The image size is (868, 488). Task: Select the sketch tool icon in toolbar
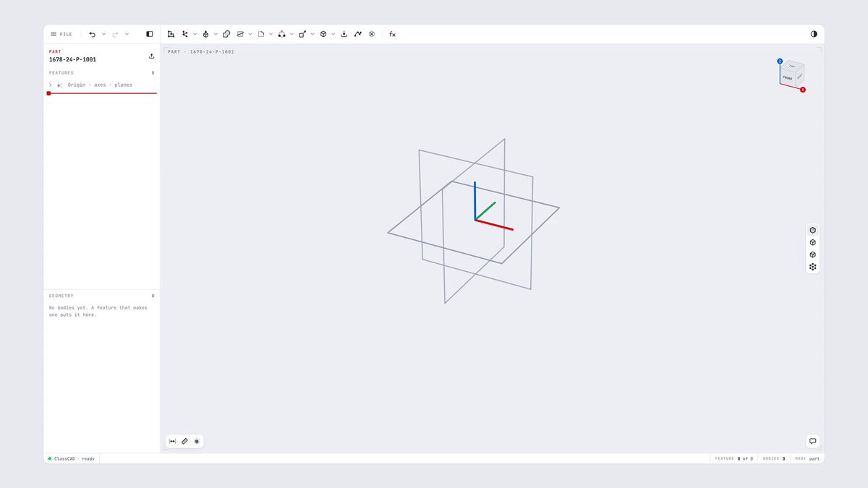(171, 34)
